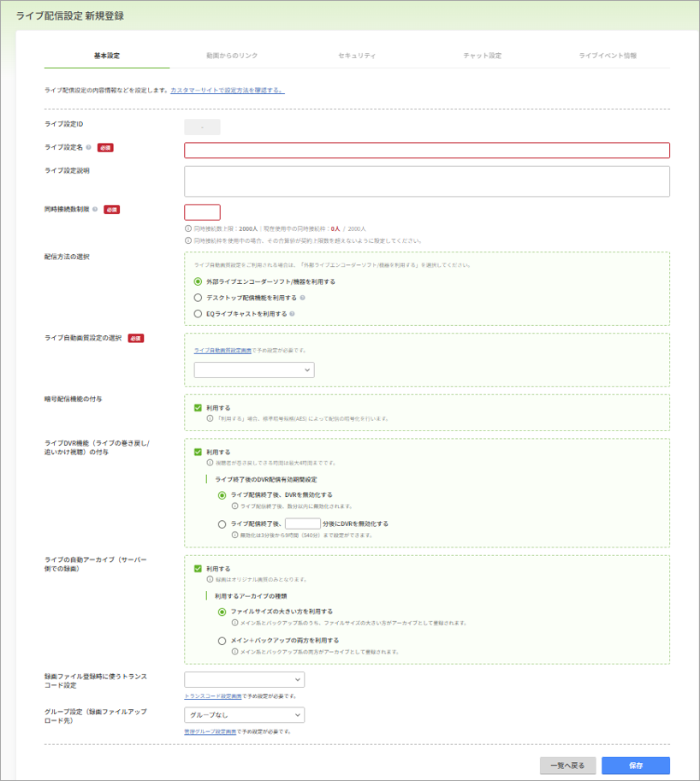Click the DVR minutes input field

[303, 524]
